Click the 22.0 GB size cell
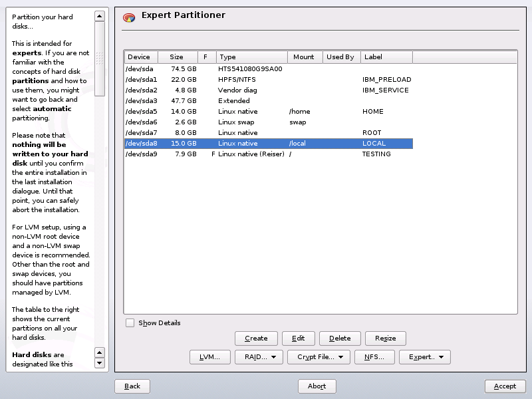 click(184, 79)
